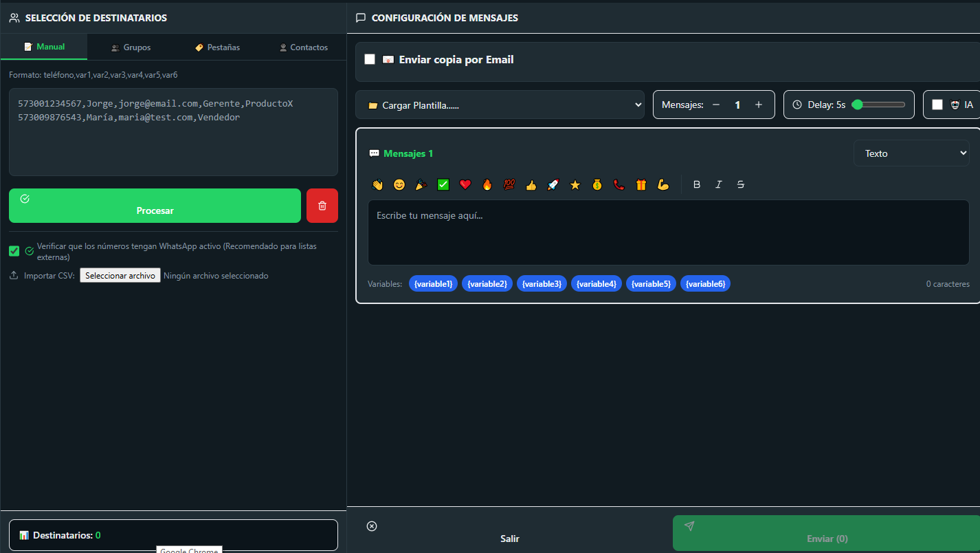Viewport: 980px width, 553px height.
Task: Open the Cargar Plantilla dropdown
Action: [x=500, y=105]
